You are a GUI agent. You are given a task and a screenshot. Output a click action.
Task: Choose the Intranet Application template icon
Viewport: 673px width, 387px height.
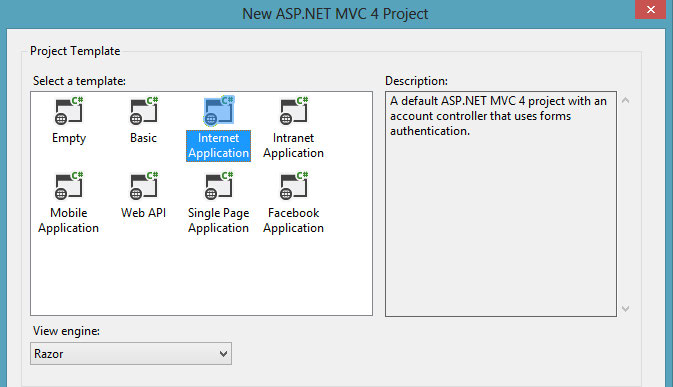pos(294,110)
